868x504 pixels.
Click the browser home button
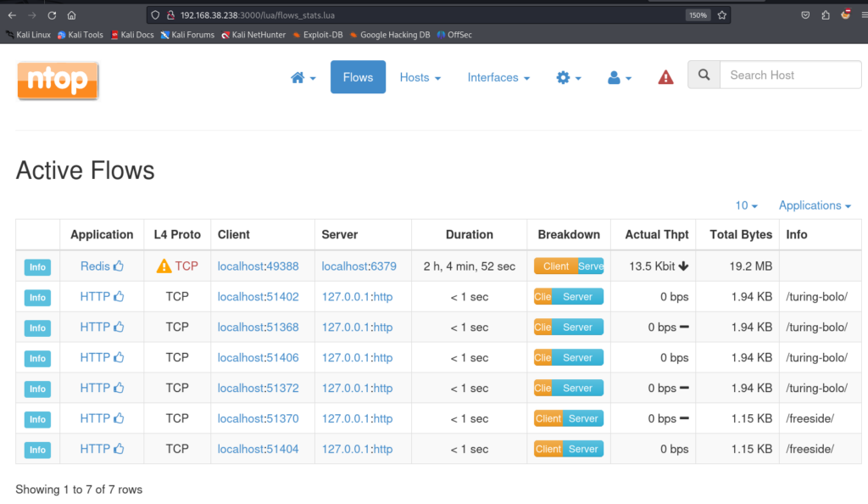[x=71, y=15]
